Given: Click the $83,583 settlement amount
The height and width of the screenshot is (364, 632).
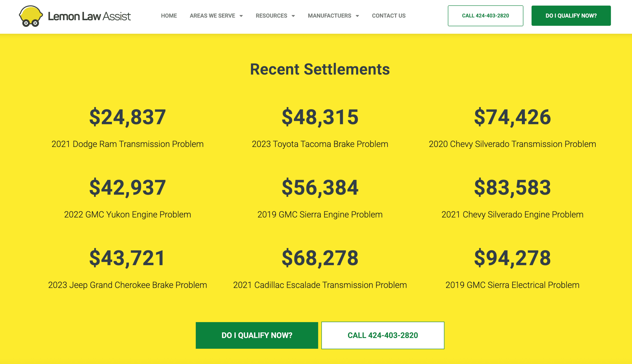Looking at the screenshot, I should coord(513,187).
